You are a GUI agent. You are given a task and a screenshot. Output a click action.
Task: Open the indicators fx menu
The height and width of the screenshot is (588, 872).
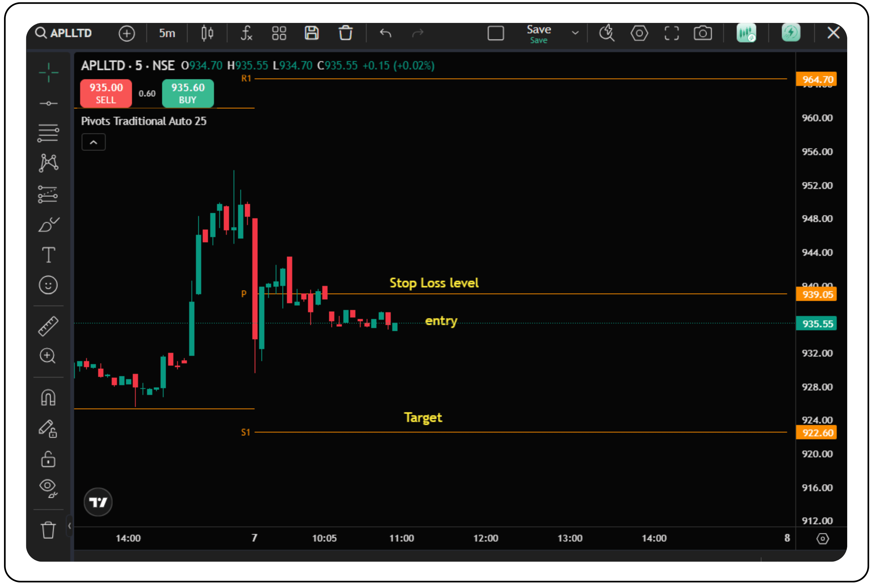pyautogui.click(x=246, y=33)
